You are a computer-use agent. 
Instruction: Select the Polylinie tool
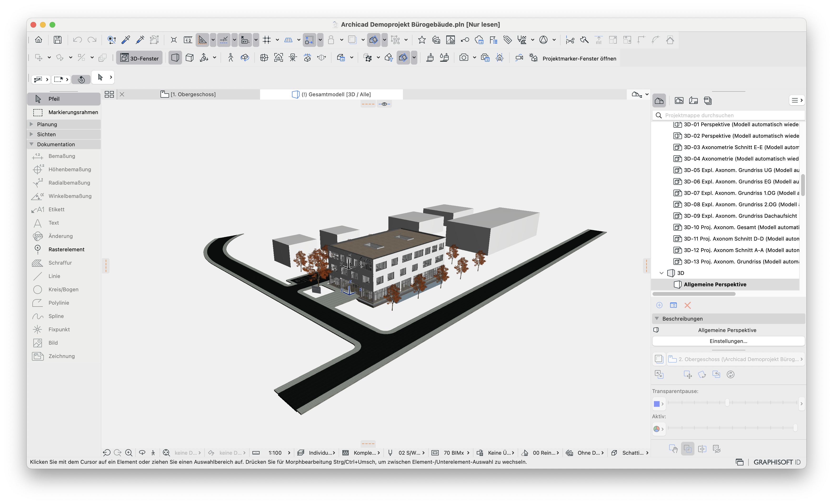pyautogui.click(x=64, y=303)
